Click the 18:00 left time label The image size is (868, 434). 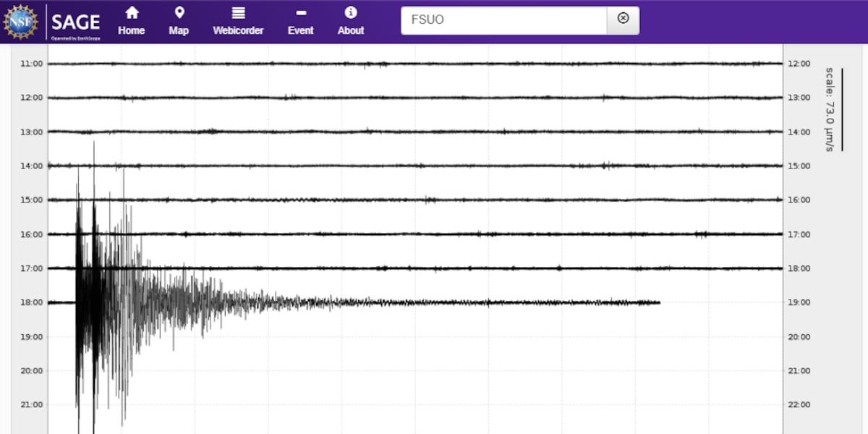tap(32, 302)
